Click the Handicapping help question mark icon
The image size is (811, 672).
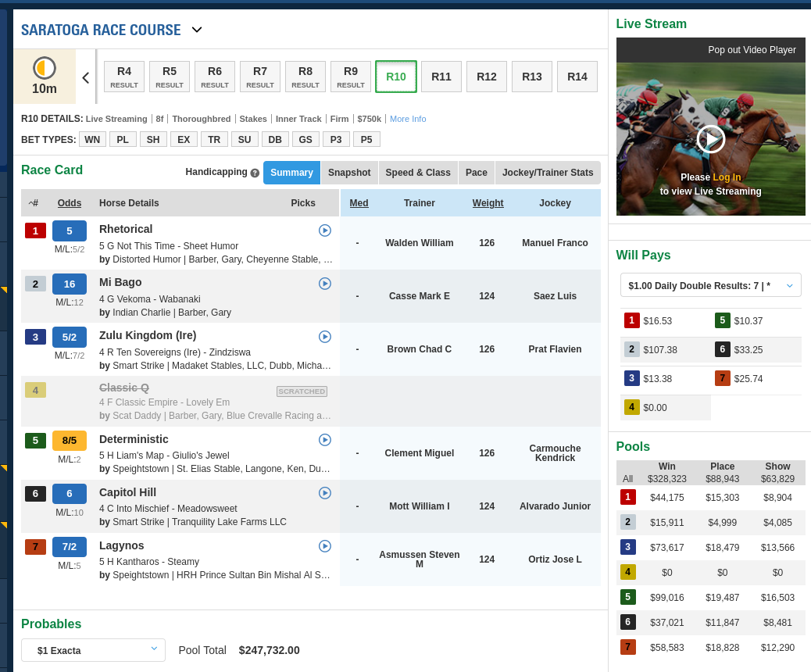click(x=255, y=173)
